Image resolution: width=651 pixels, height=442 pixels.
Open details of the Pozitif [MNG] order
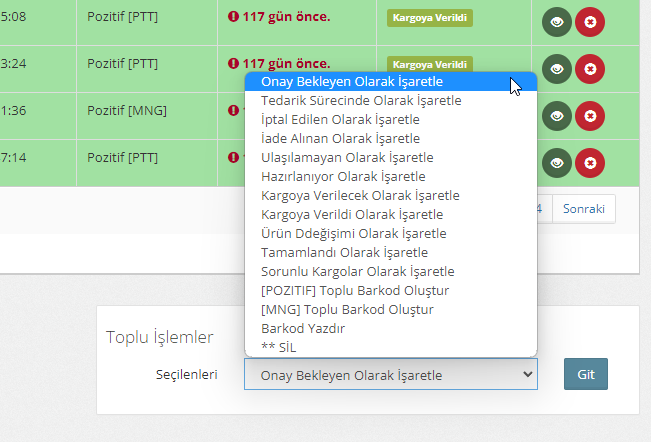[x=558, y=115]
